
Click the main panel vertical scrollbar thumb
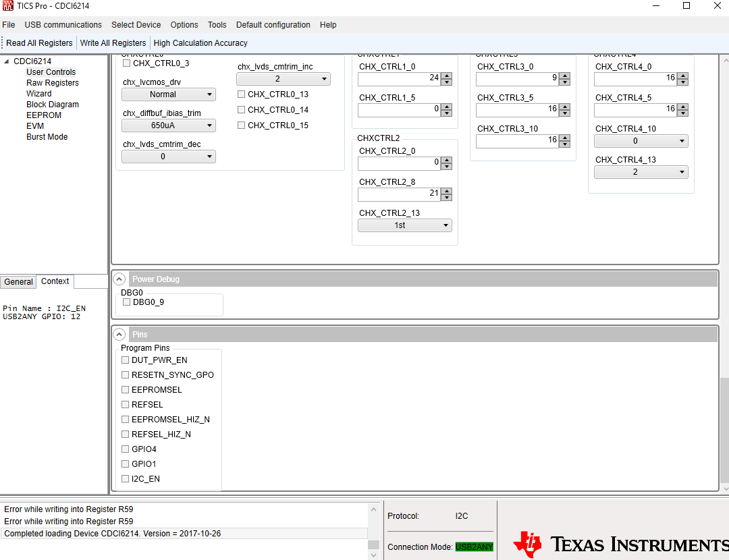724,431
